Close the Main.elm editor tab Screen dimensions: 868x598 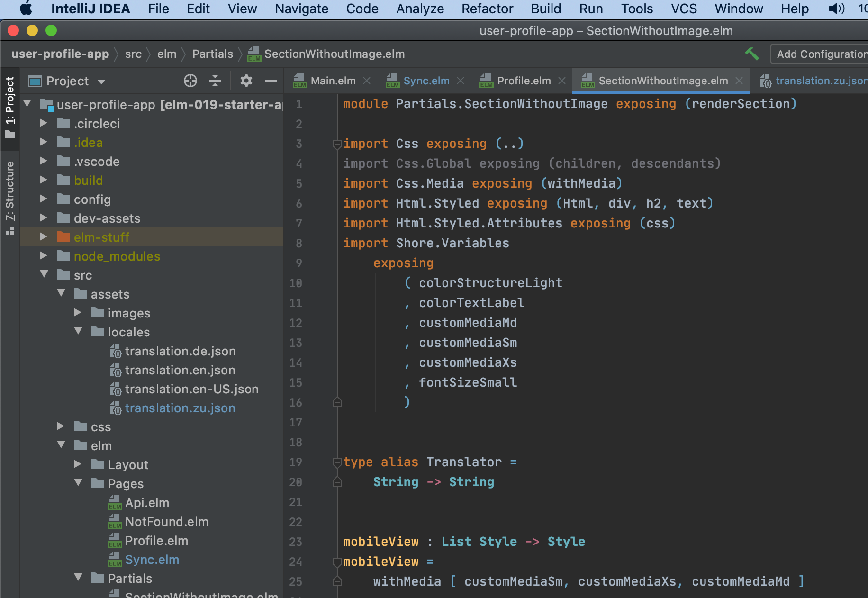click(x=367, y=81)
